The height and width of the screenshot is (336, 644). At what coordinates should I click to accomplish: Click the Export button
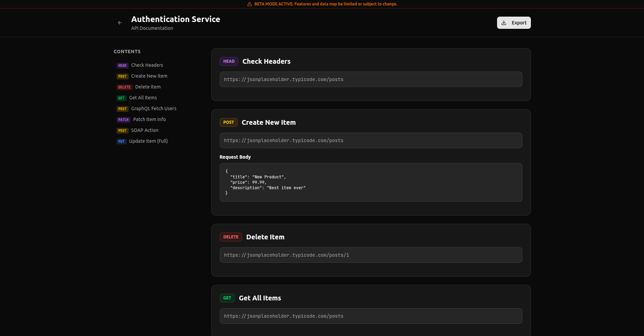click(514, 23)
